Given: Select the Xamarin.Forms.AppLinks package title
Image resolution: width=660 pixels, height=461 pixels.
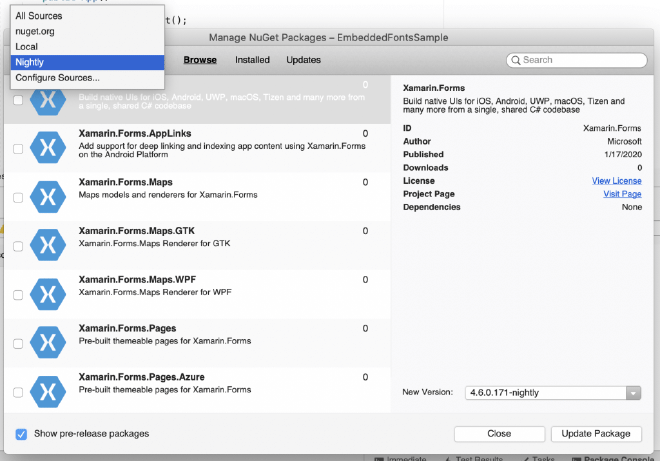Looking at the screenshot, I should (135, 133).
